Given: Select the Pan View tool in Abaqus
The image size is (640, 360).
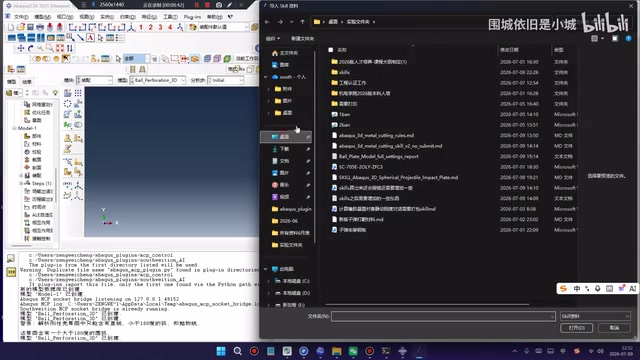Looking at the screenshot, I should pyautogui.click(x=21, y=48).
